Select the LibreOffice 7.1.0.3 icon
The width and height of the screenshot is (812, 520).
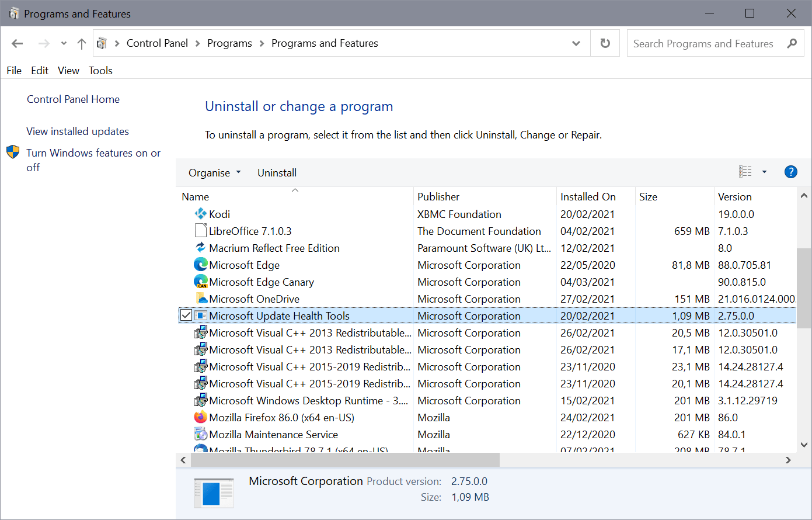coord(200,231)
